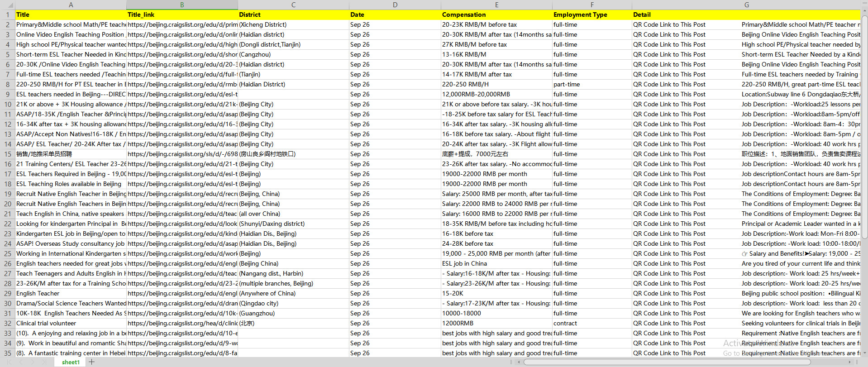
Task: Select the 'Clinical trial volunteer' title cell
Action: coord(71,323)
